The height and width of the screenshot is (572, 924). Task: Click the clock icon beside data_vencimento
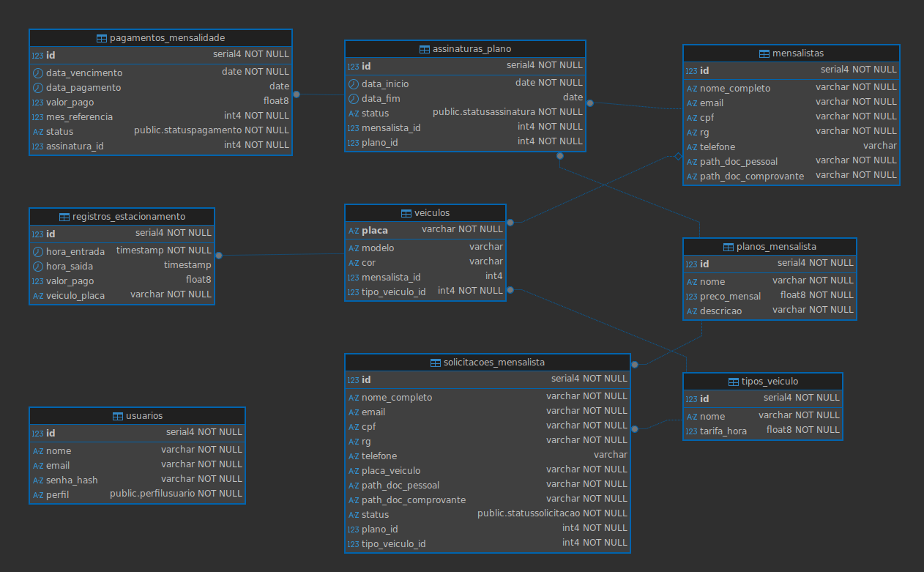tap(38, 73)
